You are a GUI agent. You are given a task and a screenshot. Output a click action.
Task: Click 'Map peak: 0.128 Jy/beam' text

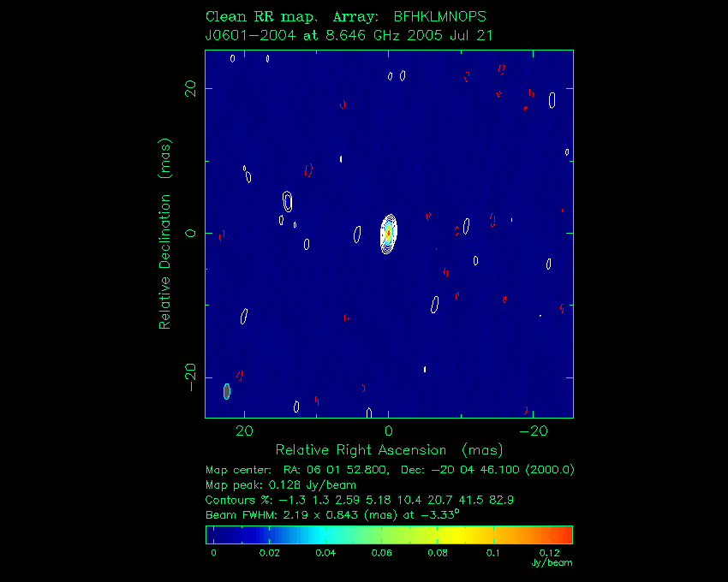[281, 485]
